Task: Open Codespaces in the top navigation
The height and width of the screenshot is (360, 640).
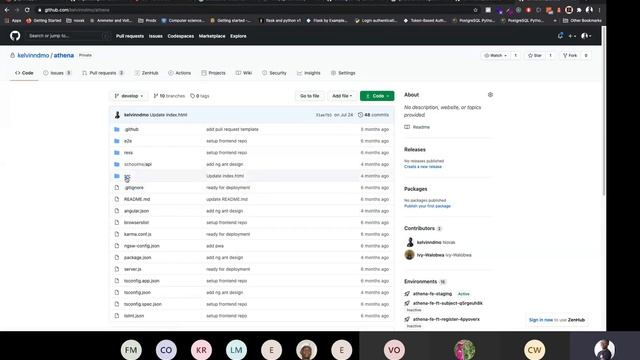Action: point(180,36)
